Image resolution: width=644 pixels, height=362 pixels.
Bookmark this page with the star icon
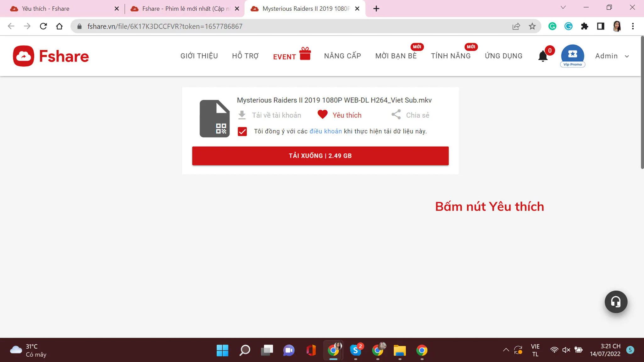tap(532, 26)
